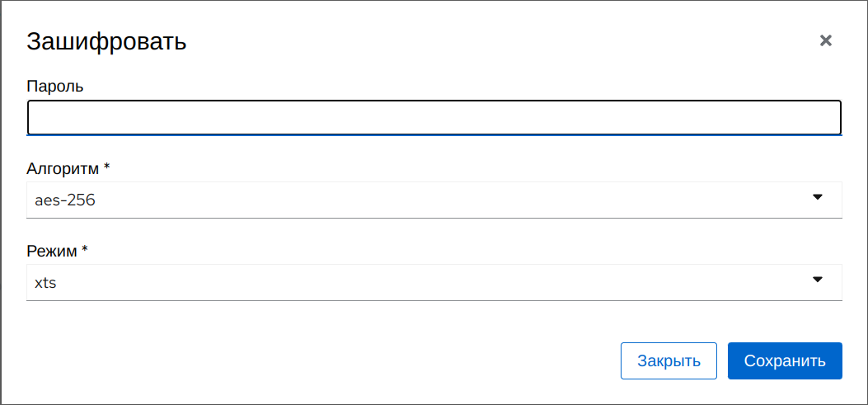Save encryption settings with the blue button

(x=784, y=361)
